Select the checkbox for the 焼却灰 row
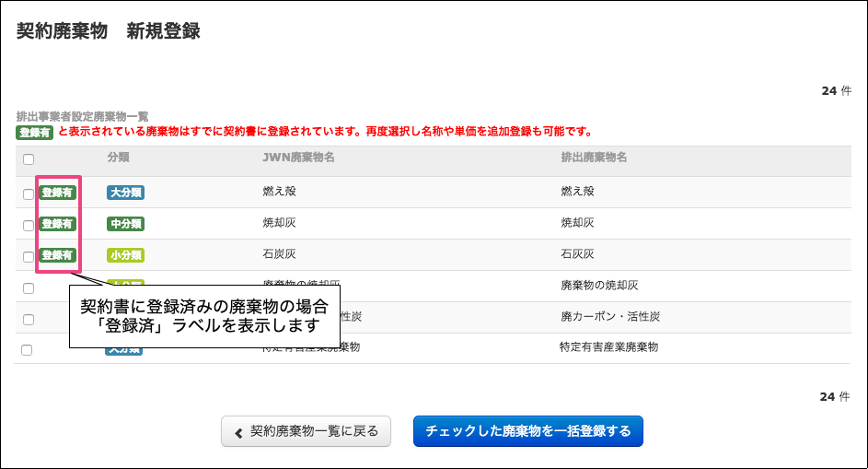The width and height of the screenshot is (868, 469). (x=27, y=225)
